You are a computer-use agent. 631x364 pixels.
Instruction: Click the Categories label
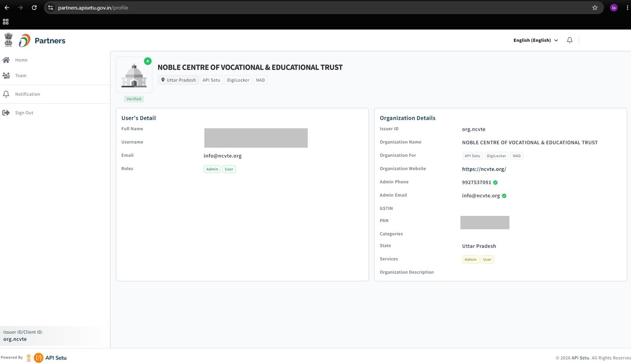tap(391, 234)
